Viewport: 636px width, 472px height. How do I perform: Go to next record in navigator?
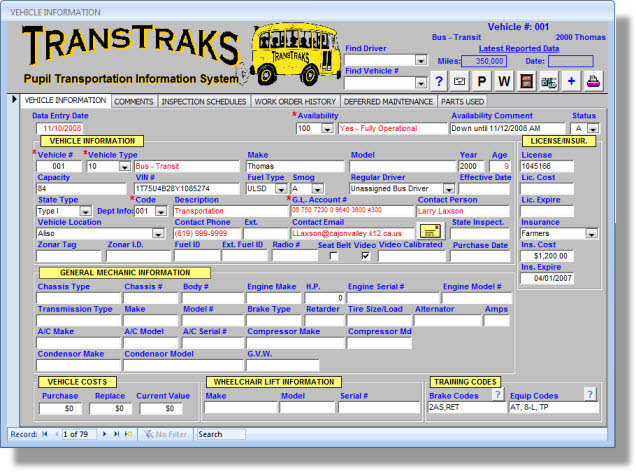point(104,434)
